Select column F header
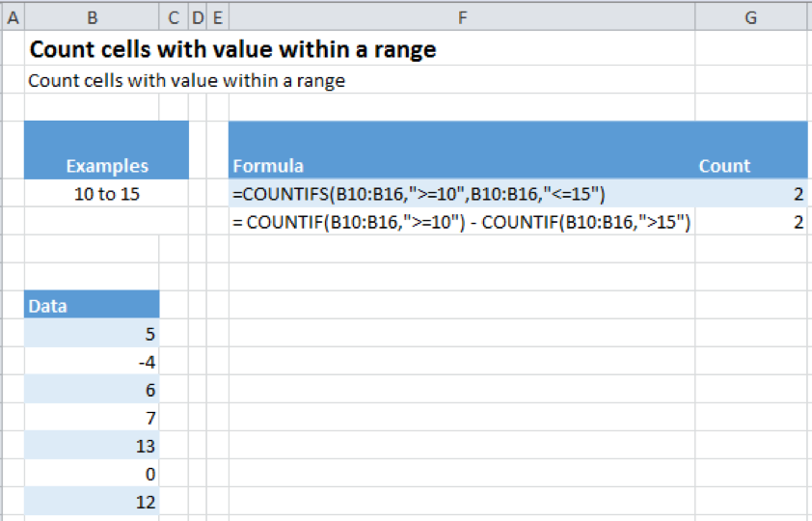 click(462, 17)
